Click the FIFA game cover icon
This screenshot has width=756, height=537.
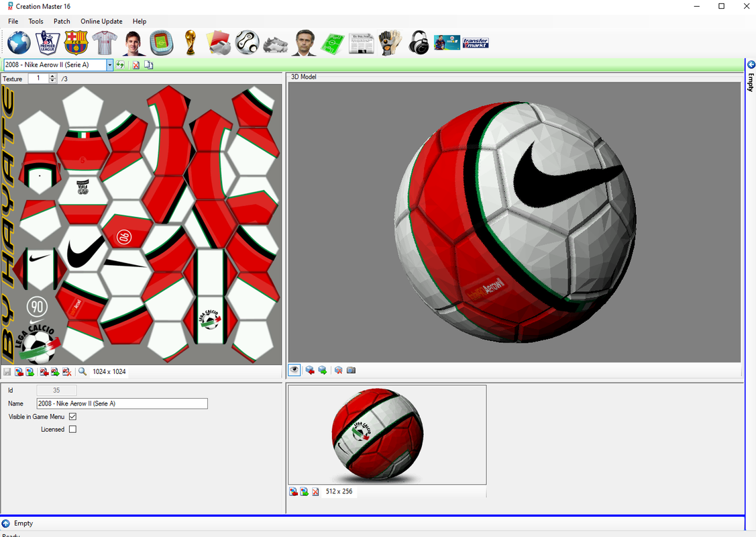(x=447, y=42)
